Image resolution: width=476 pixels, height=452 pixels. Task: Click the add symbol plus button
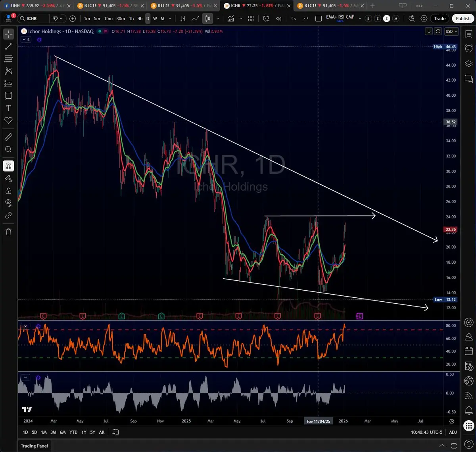[73, 19]
